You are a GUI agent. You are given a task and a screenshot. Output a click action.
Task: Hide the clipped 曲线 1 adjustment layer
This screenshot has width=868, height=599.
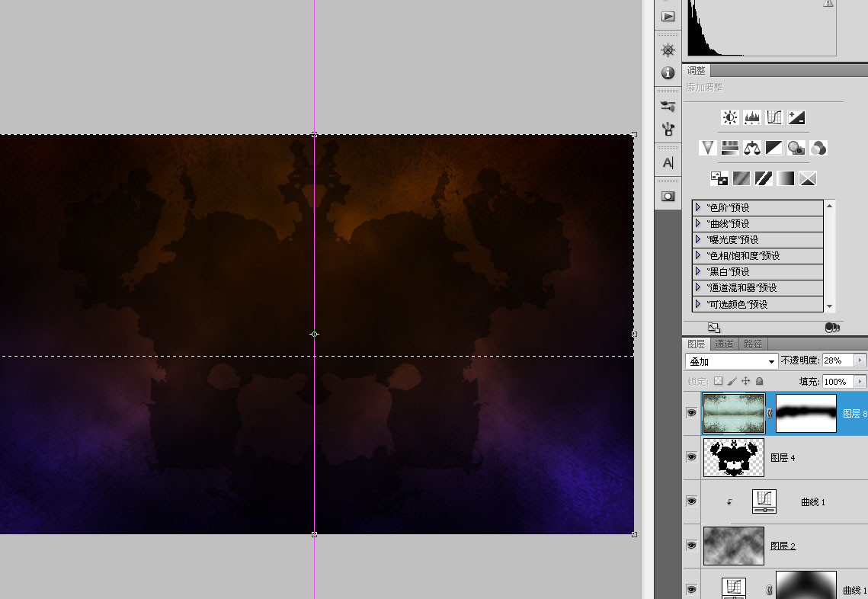pyautogui.click(x=691, y=501)
